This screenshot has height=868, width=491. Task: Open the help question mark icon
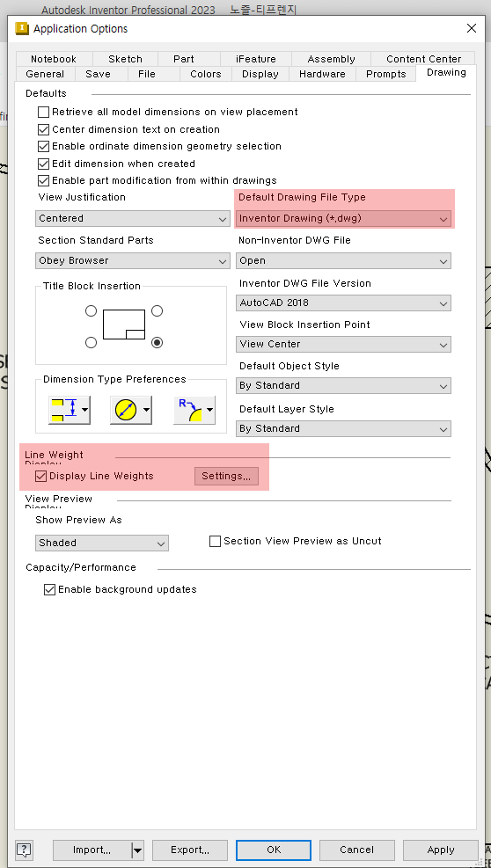click(x=24, y=850)
